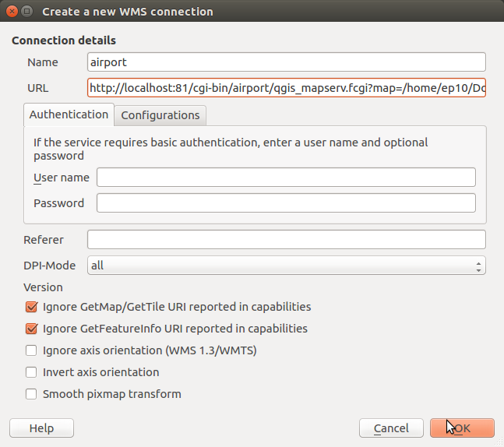
Task: Close the WMS connection dialog
Action: pyautogui.click(x=10, y=12)
